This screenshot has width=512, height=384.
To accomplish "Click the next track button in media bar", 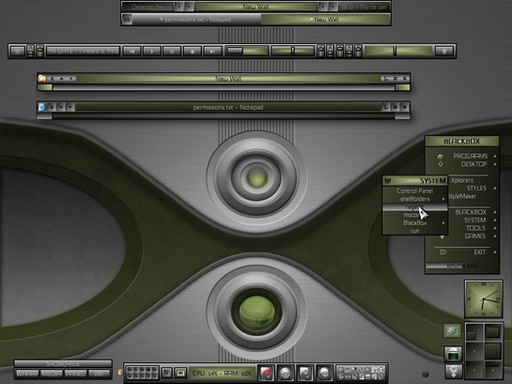I will pos(212,51).
